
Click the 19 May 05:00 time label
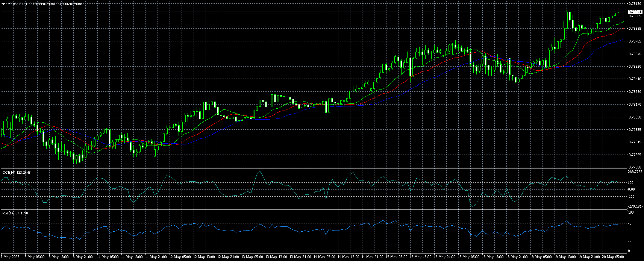(x=541, y=257)
